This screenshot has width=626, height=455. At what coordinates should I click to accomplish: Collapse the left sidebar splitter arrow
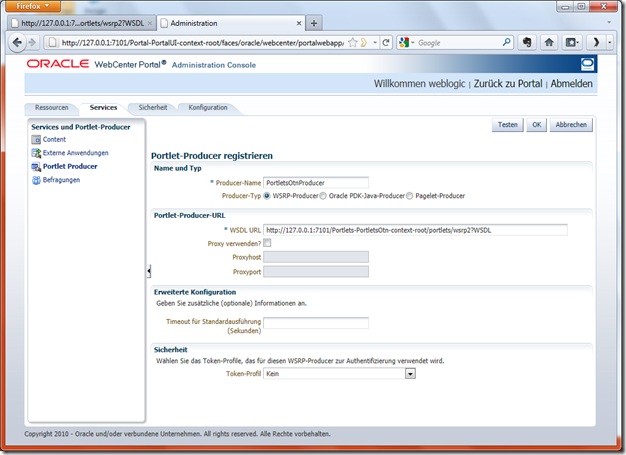pyautogui.click(x=149, y=271)
